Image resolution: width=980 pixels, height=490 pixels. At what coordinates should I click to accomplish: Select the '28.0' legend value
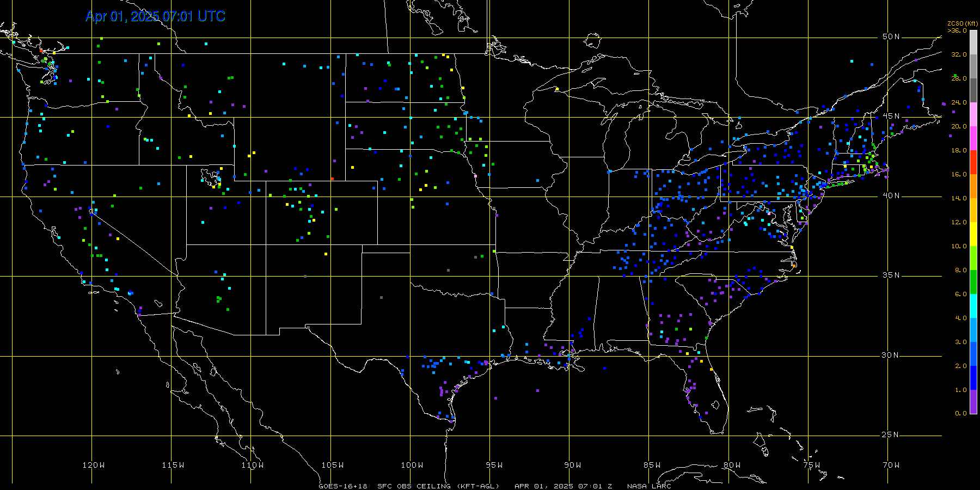pyautogui.click(x=959, y=78)
